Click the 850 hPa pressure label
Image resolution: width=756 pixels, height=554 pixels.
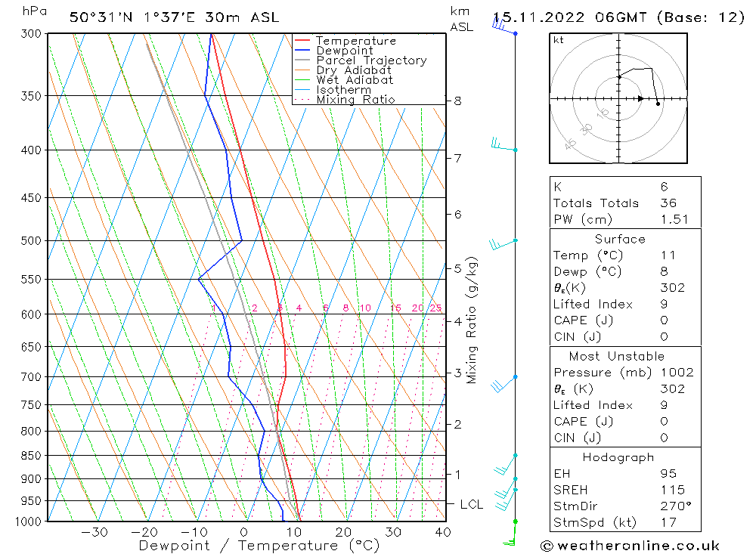[31, 456]
